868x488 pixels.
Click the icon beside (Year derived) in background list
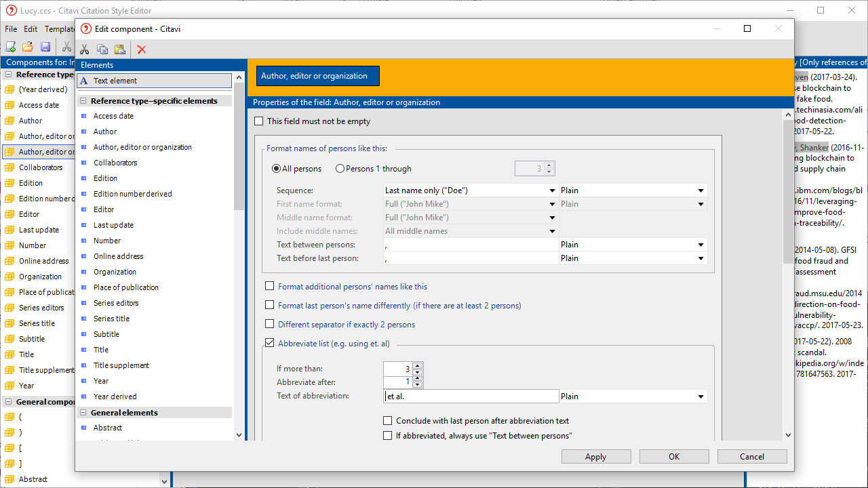click(x=9, y=89)
